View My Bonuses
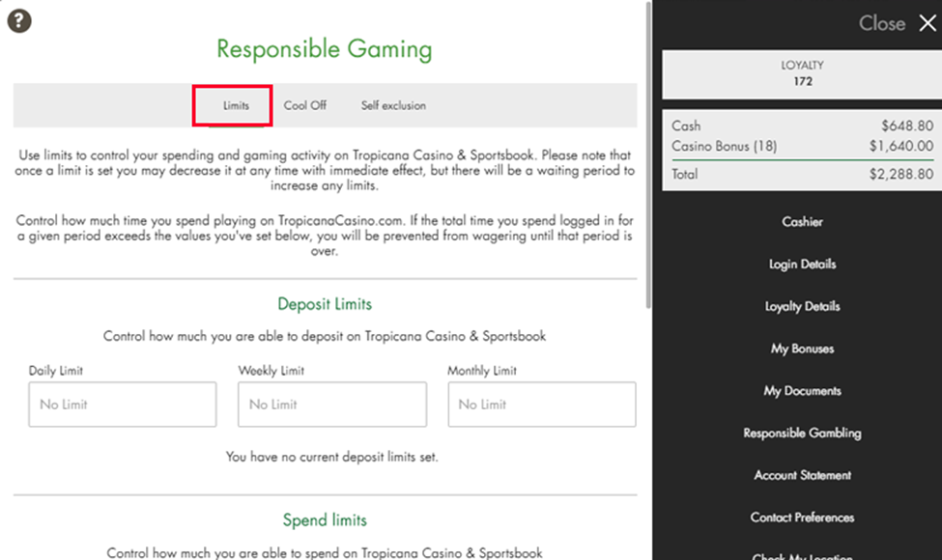 tap(802, 349)
